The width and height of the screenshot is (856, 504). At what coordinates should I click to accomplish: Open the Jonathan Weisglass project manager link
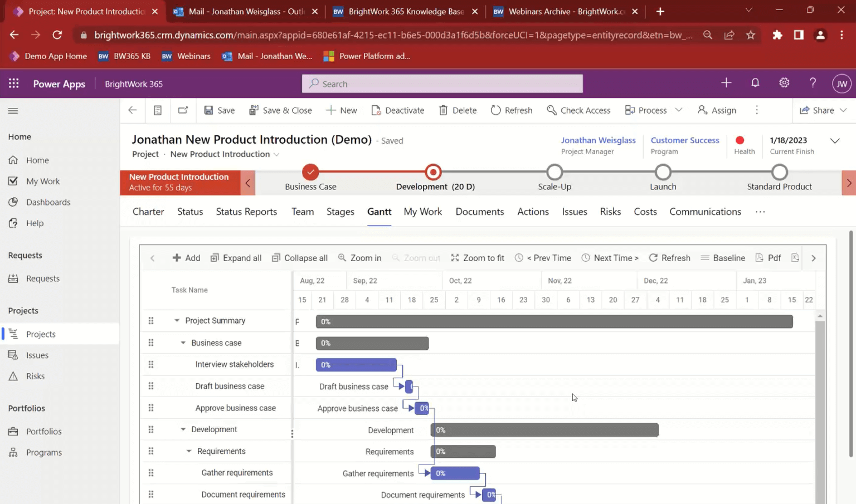(598, 140)
